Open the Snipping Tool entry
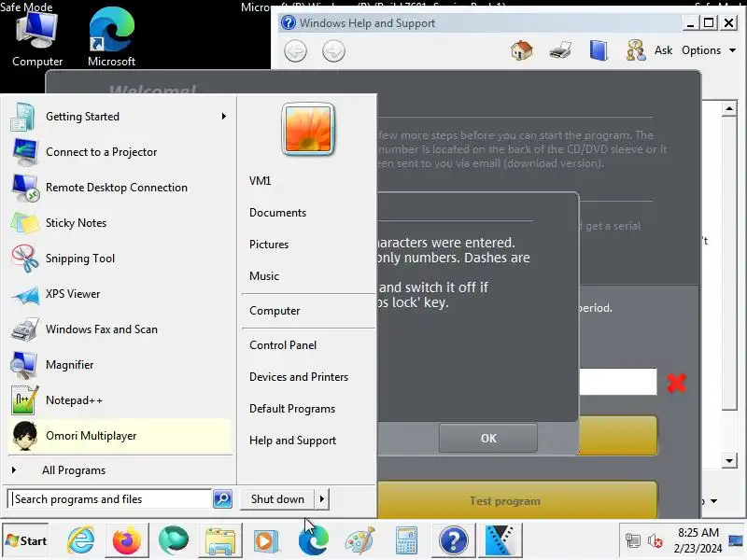This screenshot has height=560, width=747. (120, 259)
